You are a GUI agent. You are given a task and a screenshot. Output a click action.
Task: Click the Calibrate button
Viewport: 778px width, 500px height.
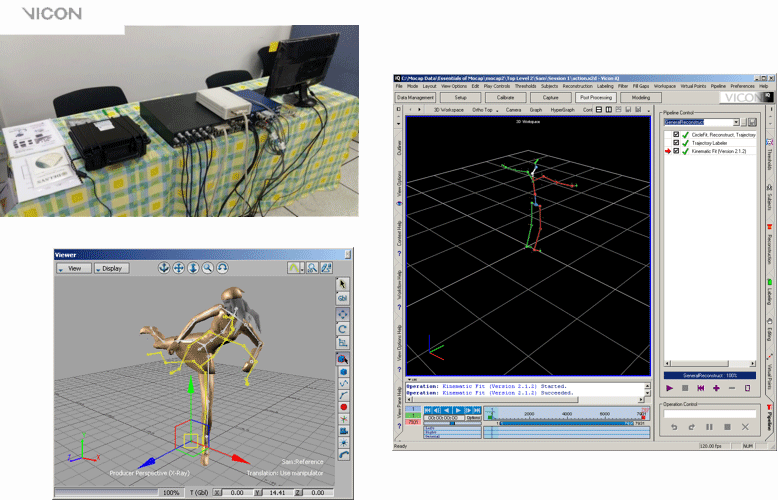pos(508,98)
